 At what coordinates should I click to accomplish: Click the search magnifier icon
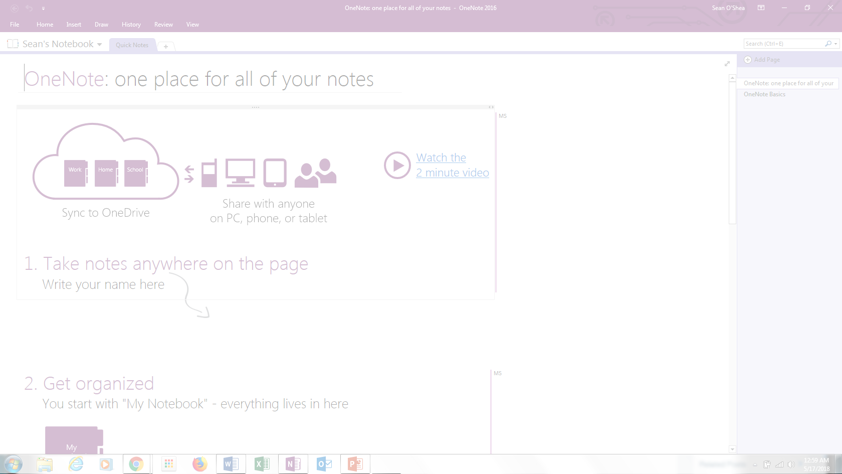point(828,43)
